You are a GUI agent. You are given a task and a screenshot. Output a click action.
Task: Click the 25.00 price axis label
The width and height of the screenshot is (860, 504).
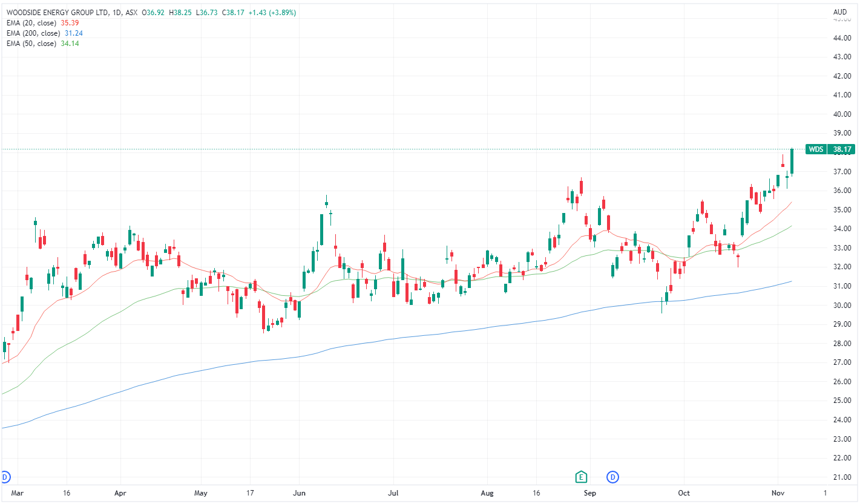point(842,401)
